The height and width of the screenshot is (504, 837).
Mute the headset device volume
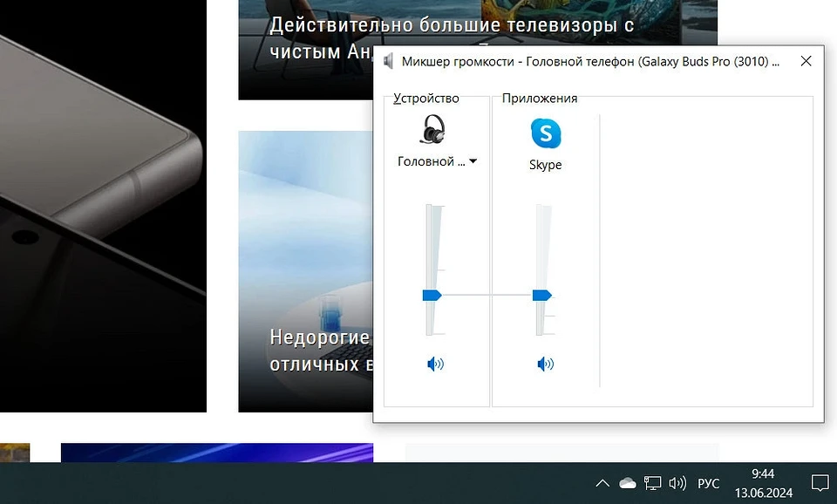pyautogui.click(x=435, y=364)
